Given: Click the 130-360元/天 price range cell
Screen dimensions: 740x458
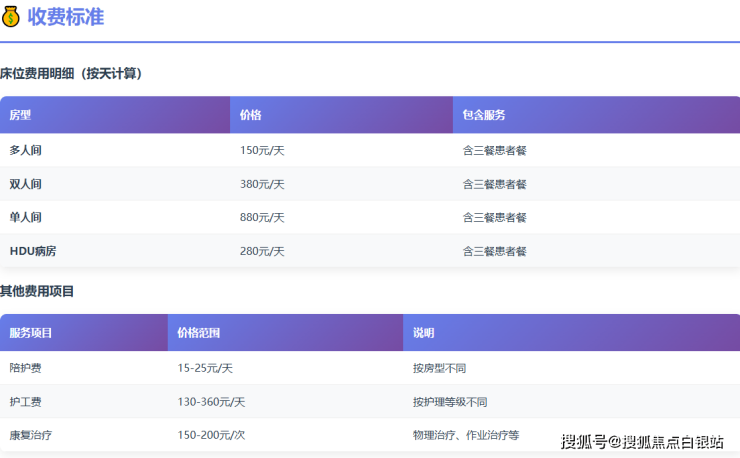Looking at the screenshot, I should (x=211, y=402).
